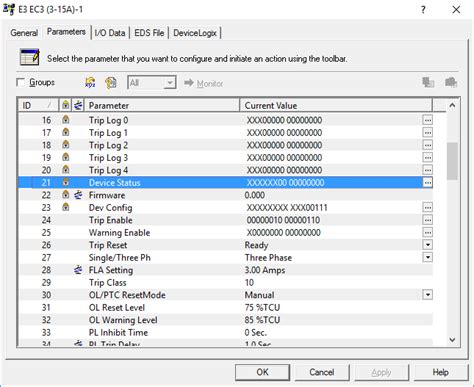Click the Parameter column header
474x387 pixels.
pyautogui.click(x=162, y=105)
